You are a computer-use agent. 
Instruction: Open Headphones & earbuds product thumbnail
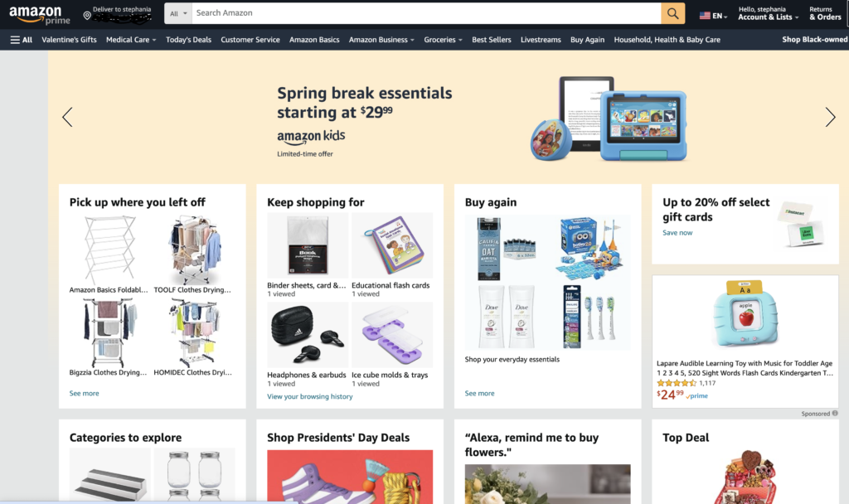[x=308, y=335]
